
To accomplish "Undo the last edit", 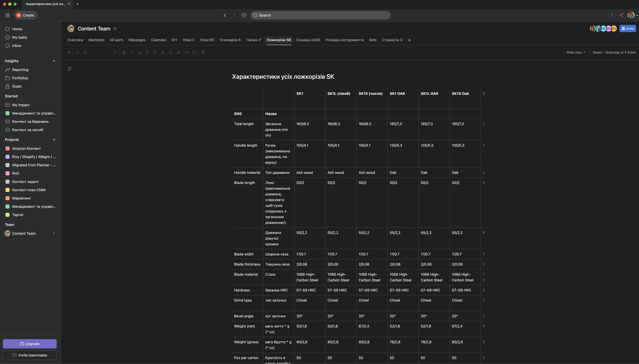I will (77, 52).
